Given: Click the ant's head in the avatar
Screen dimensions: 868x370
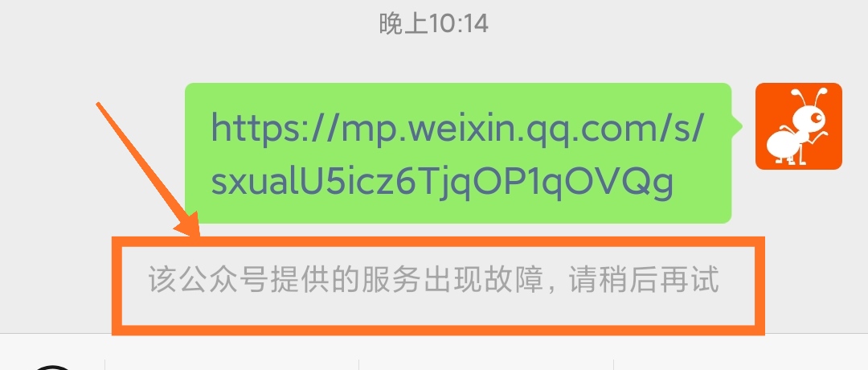Looking at the screenshot, I should [810, 115].
